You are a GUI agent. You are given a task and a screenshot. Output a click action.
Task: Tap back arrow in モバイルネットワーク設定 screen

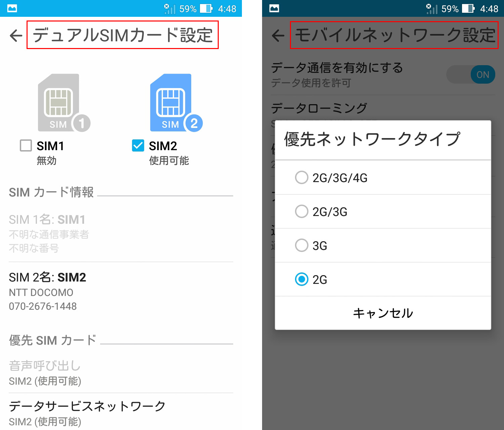click(278, 36)
